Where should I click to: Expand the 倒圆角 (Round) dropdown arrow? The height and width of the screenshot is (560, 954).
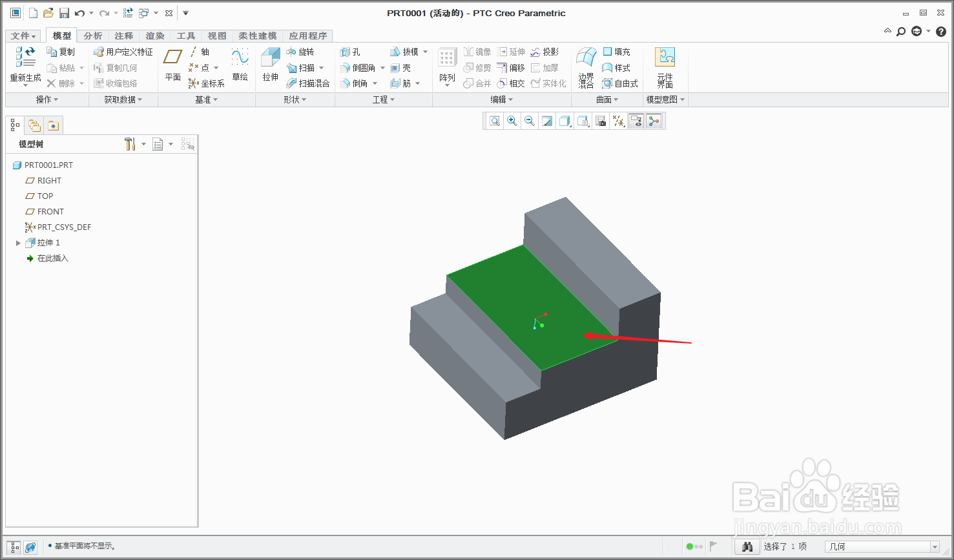[x=382, y=68]
